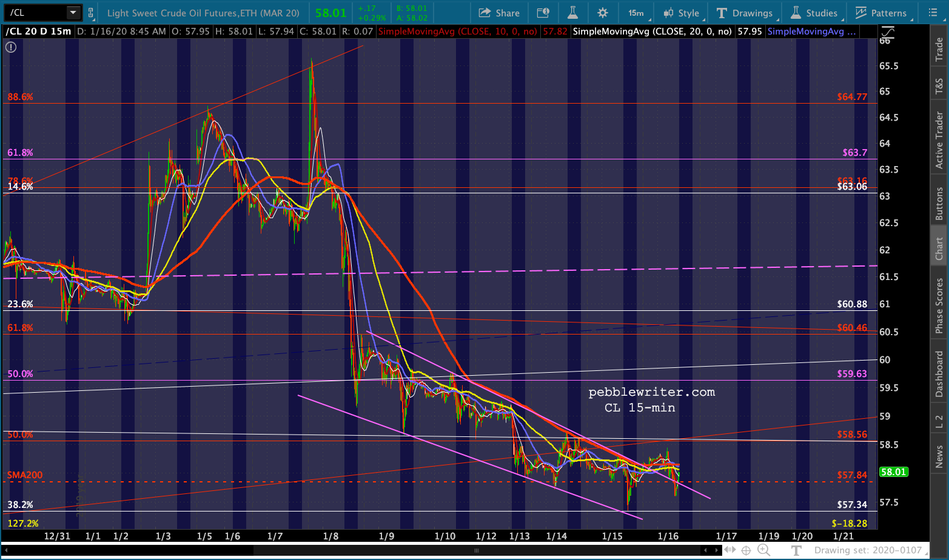
Task: Click the Share chart icon button
Action: [499, 13]
